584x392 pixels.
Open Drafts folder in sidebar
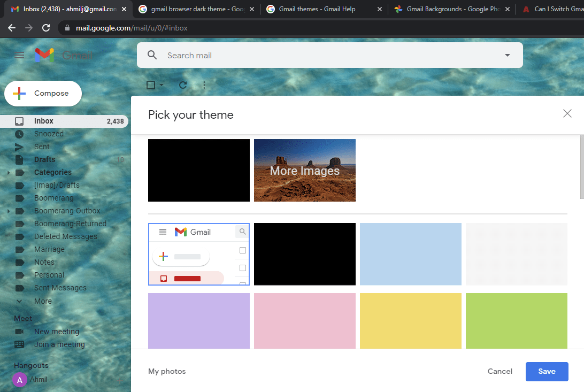point(45,160)
